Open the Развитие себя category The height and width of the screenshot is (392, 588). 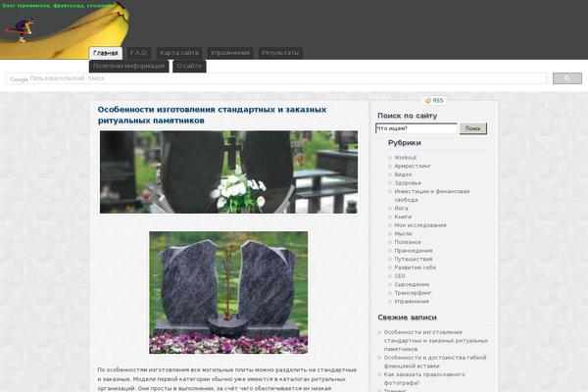pyautogui.click(x=415, y=268)
